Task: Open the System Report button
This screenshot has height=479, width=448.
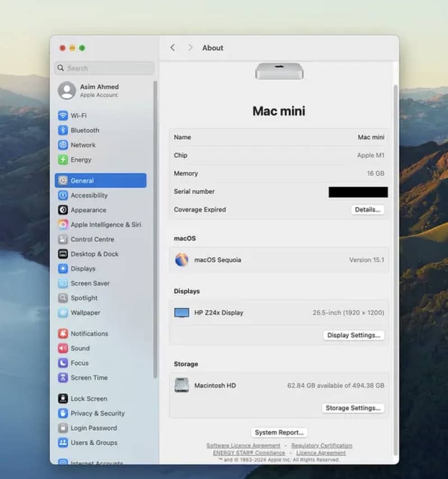Action: pyautogui.click(x=279, y=432)
